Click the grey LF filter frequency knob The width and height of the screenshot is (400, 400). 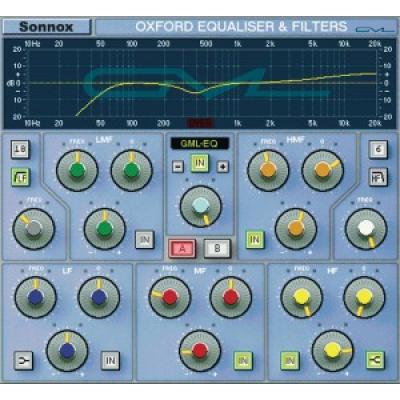[x=34, y=229]
